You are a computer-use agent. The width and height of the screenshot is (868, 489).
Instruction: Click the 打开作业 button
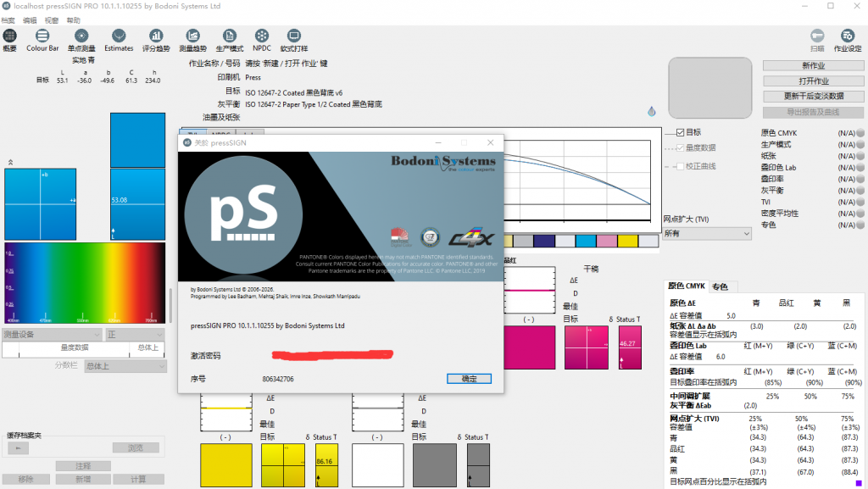(813, 81)
